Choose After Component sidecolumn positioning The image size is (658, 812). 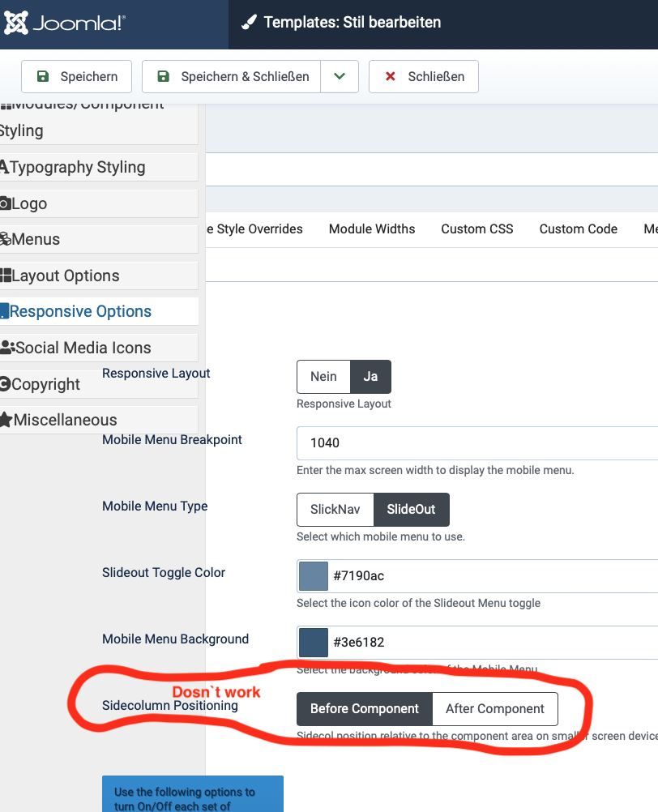pyautogui.click(x=494, y=709)
